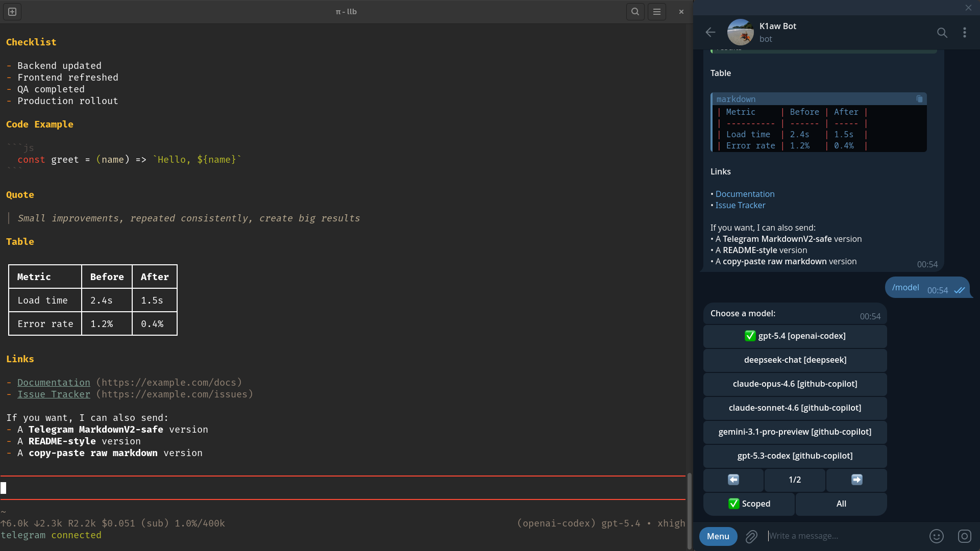Close the Telegram window
The image size is (980, 551).
tap(968, 8)
